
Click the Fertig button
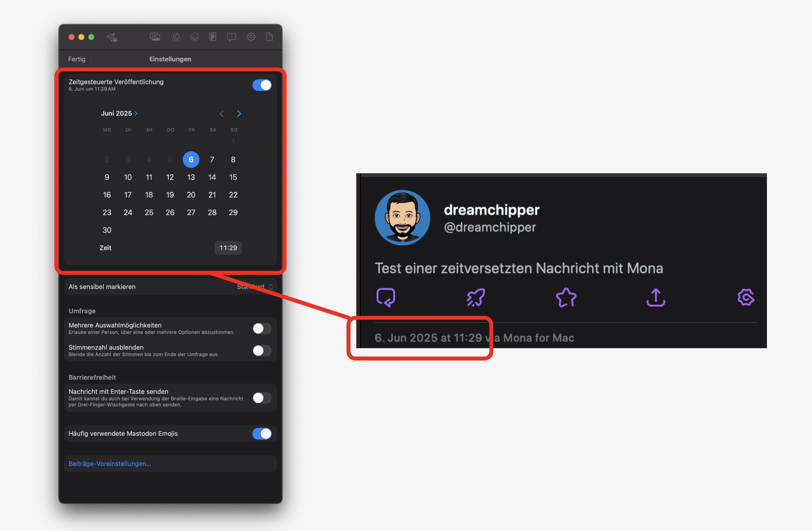[x=77, y=59]
